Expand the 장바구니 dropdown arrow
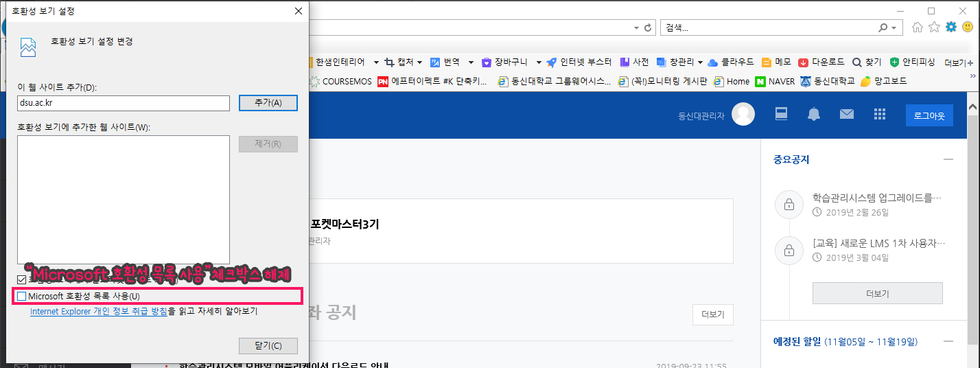This screenshot has height=368, width=980. point(539,62)
